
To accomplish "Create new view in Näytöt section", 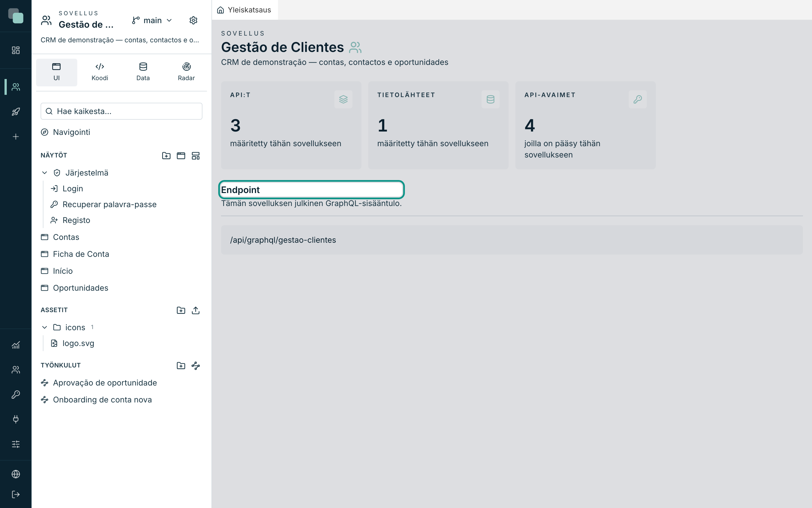I will pos(181,156).
